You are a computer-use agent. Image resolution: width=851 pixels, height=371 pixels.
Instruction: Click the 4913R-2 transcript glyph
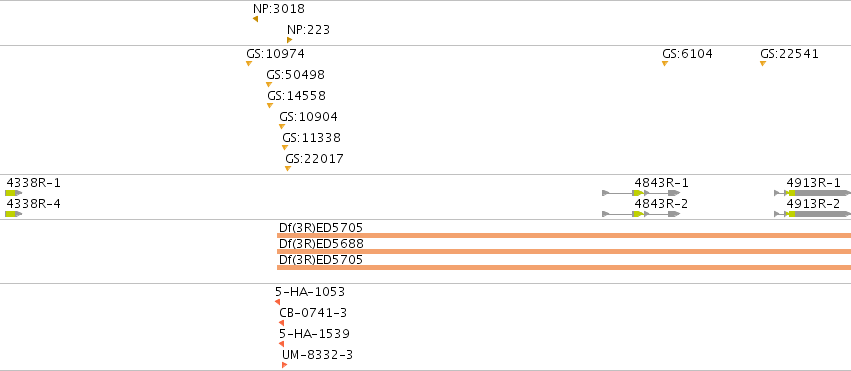point(812,214)
